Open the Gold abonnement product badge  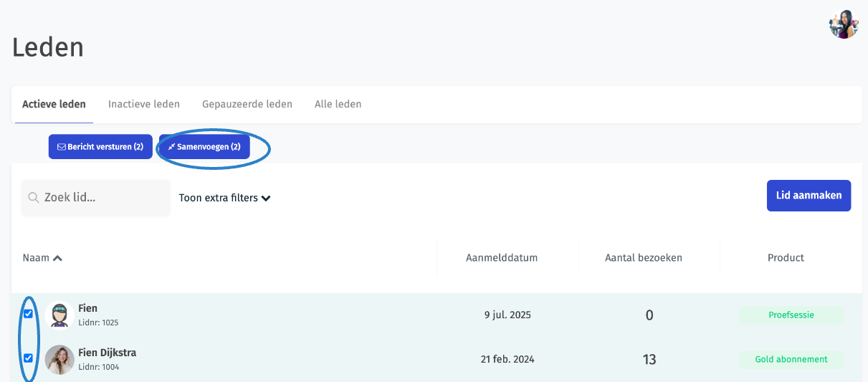(791, 359)
